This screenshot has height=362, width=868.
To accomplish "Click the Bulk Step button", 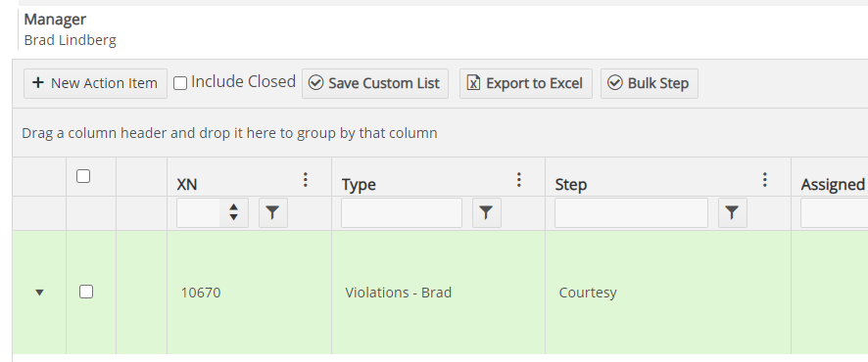I will [x=650, y=83].
